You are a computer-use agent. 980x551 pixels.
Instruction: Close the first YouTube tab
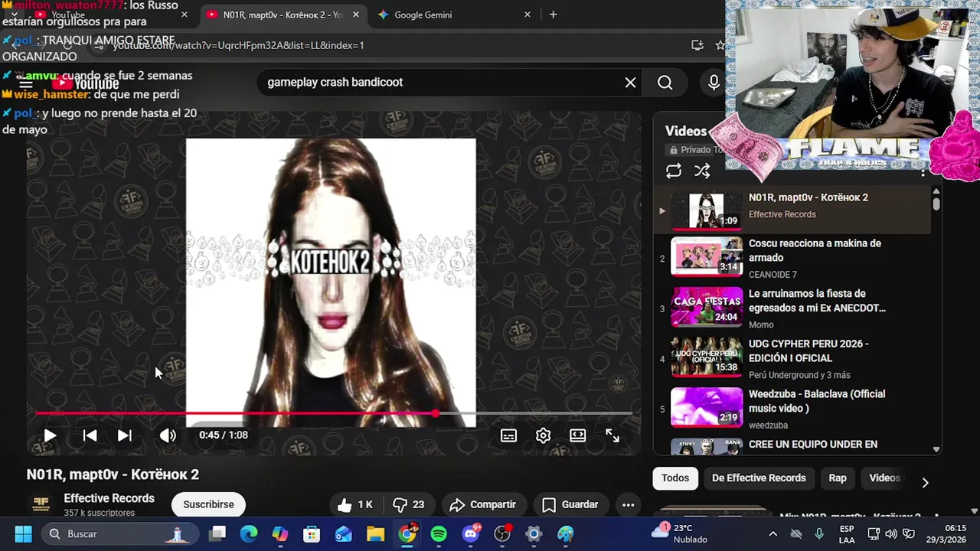185,15
